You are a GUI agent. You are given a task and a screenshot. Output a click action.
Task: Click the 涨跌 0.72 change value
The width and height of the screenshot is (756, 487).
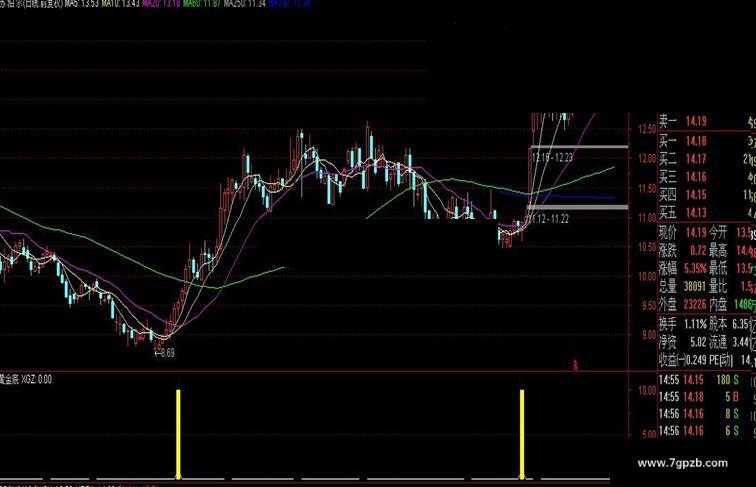(x=698, y=250)
